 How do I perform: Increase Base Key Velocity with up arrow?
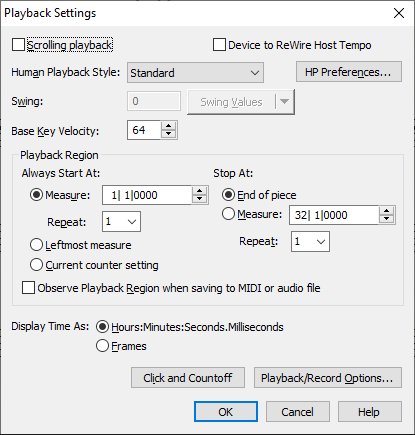click(169, 126)
